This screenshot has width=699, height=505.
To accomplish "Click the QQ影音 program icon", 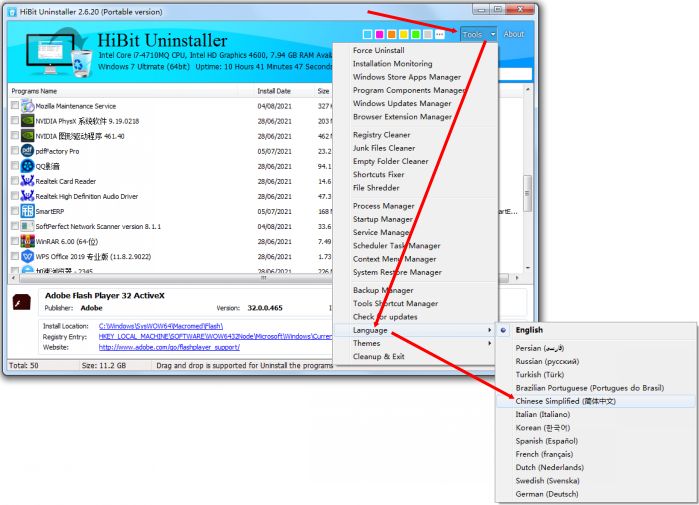I will pyautogui.click(x=27, y=166).
